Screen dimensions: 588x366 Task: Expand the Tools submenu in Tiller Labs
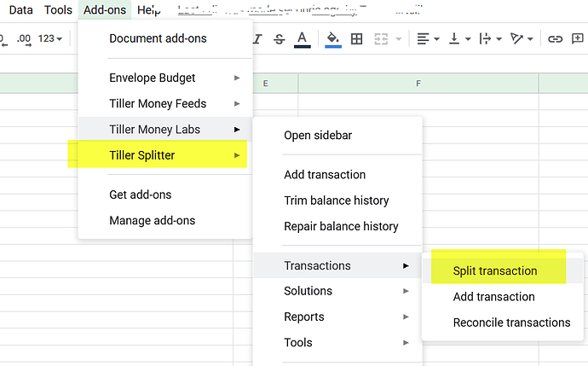pyautogui.click(x=337, y=343)
